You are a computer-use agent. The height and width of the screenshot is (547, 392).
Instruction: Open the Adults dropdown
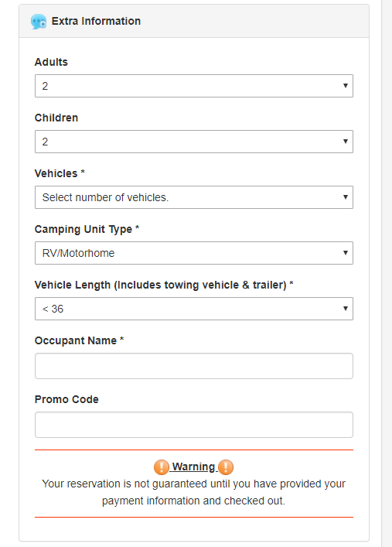[x=194, y=86]
